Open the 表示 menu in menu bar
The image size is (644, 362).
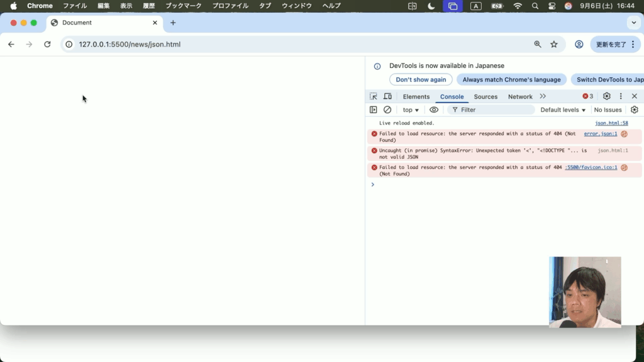click(x=126, y=6)
